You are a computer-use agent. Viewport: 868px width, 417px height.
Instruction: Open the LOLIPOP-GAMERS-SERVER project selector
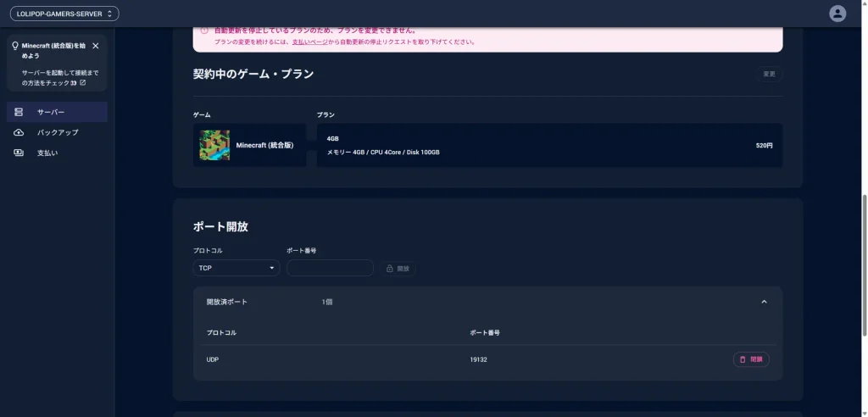coord(64,14)
